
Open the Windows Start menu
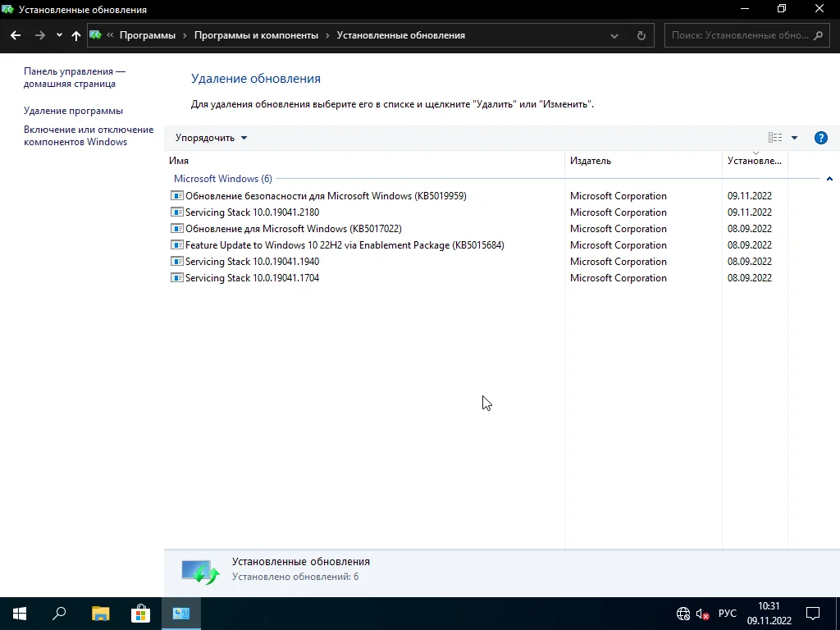(20, 614)
